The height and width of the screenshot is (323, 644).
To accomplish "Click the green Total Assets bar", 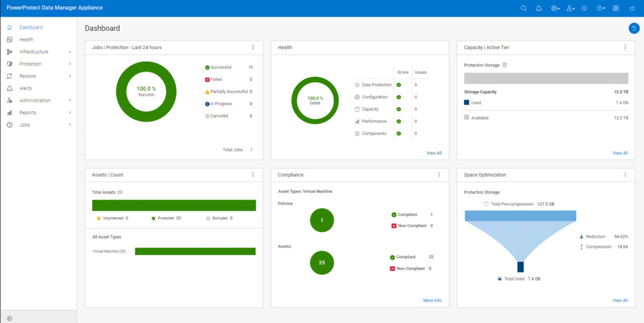I will point(174,205).
